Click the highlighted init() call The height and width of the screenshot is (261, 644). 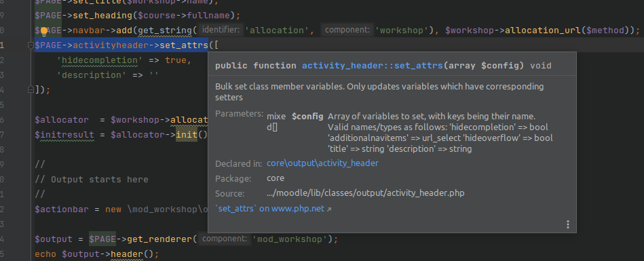[x=187, y=135]
